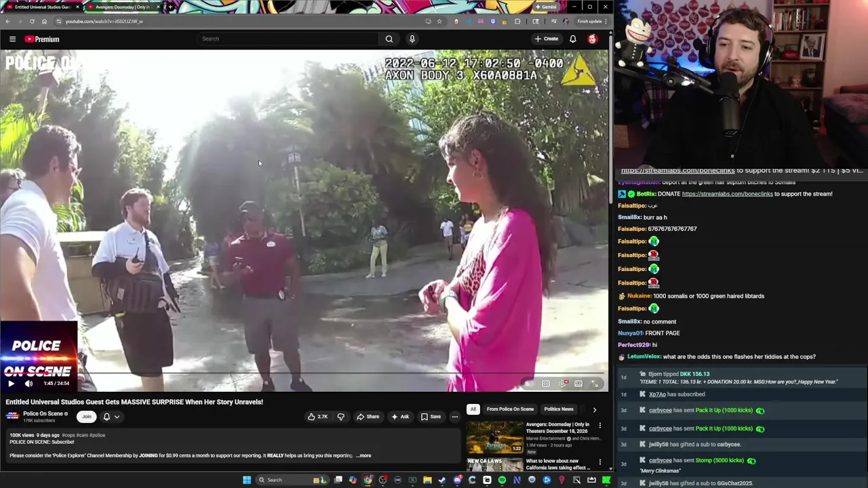Open the video player settings gear
Viewport: 868px width, 488px height.
tap(563, 384)
